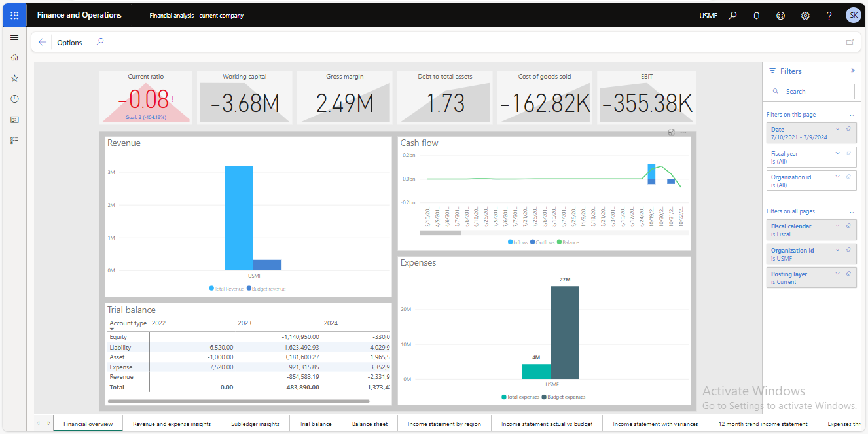Open Favorites star in left sidebar
Image resolution: width=868 pixels, height=434 pixels.
(x=14, y=78)
